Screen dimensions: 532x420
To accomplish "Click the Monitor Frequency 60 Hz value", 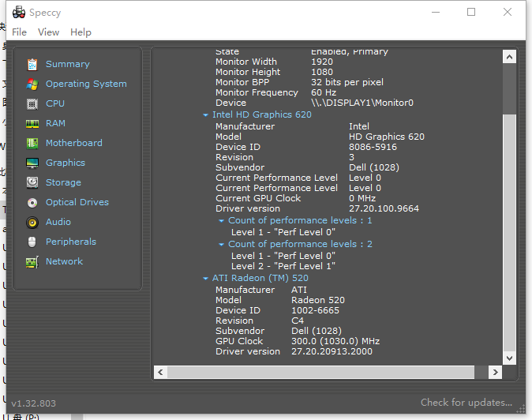I will [324, 92].
